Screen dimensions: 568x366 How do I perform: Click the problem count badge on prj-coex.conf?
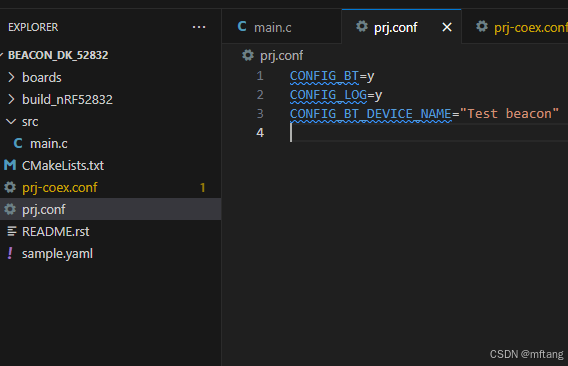pyautogui.click(x=202, y=187)
